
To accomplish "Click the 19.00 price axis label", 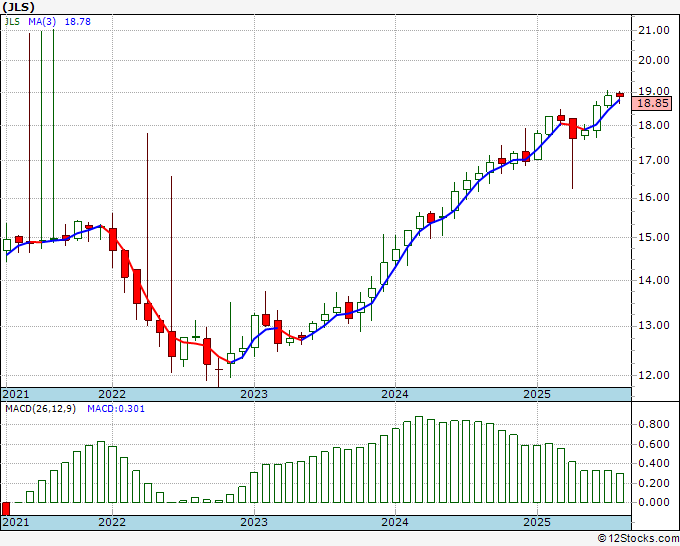I will (654, 92).
